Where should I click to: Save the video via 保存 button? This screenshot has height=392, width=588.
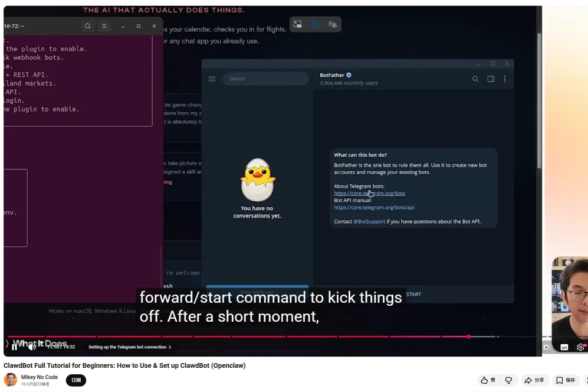[x=566, y=380]
